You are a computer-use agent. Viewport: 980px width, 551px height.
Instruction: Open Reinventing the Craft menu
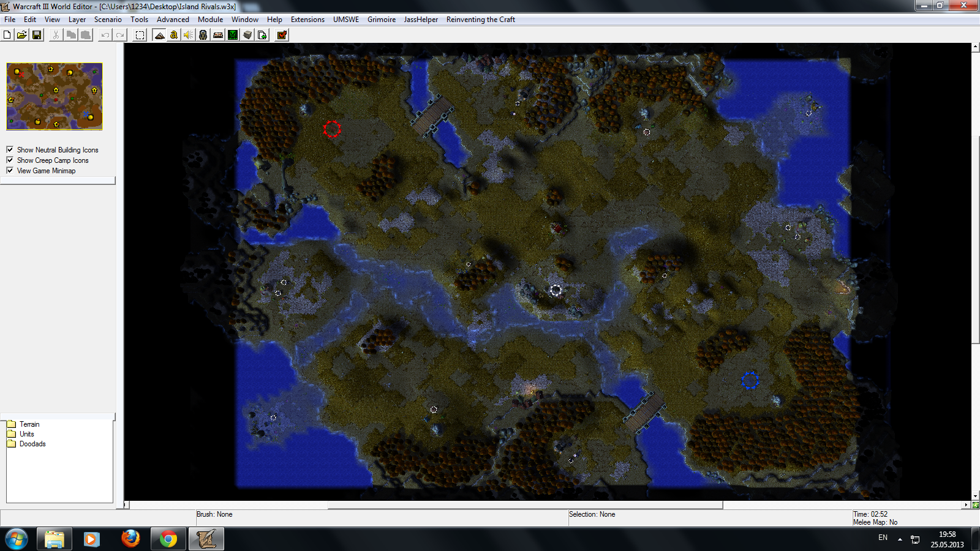(481, 20)
